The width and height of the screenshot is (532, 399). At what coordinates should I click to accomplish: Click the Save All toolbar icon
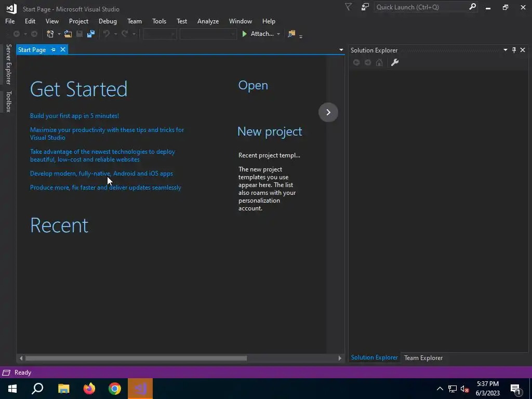(91, 34)
